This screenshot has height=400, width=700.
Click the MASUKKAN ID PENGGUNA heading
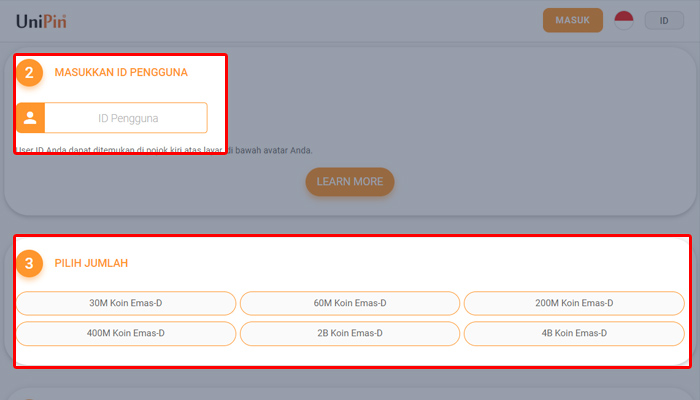click(x=121, y=72)
